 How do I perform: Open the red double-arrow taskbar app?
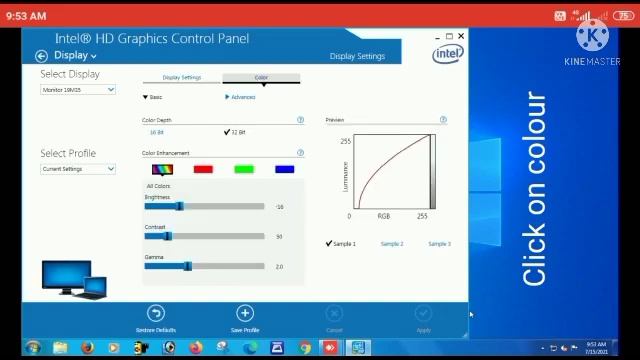pos(330,348)
